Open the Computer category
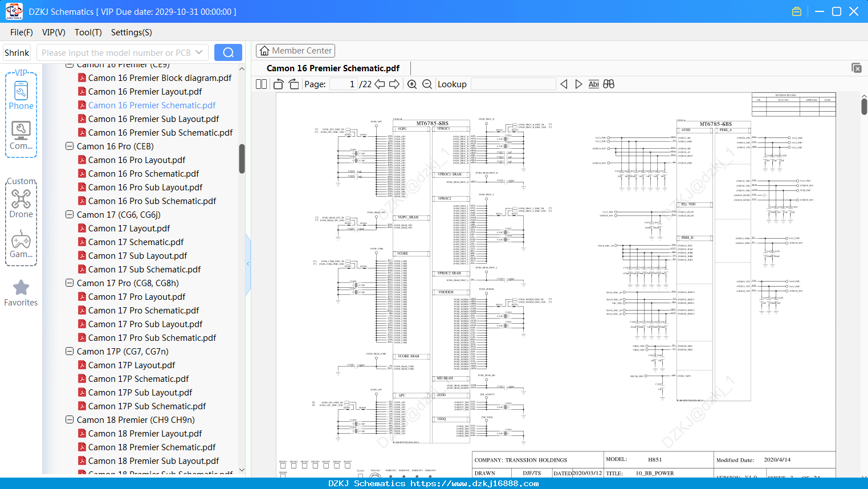The width and height of the screenshot is (868, 489). (21, 135)
